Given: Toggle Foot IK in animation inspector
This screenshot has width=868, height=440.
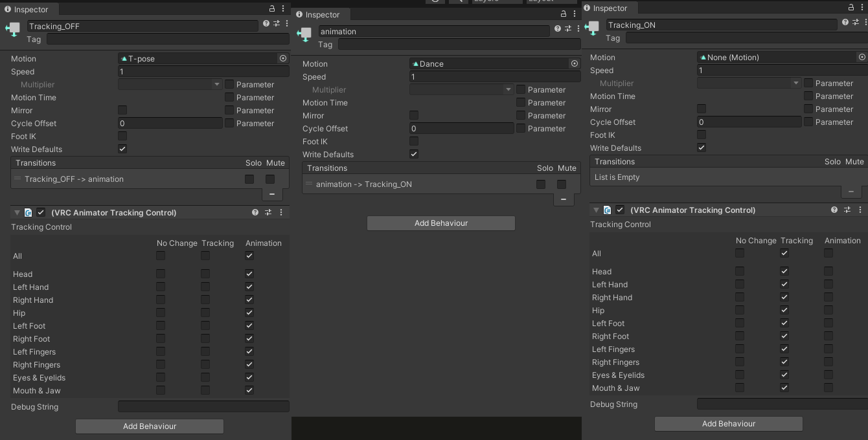Looking at the screenshot, I should click(x=414, y=141).
